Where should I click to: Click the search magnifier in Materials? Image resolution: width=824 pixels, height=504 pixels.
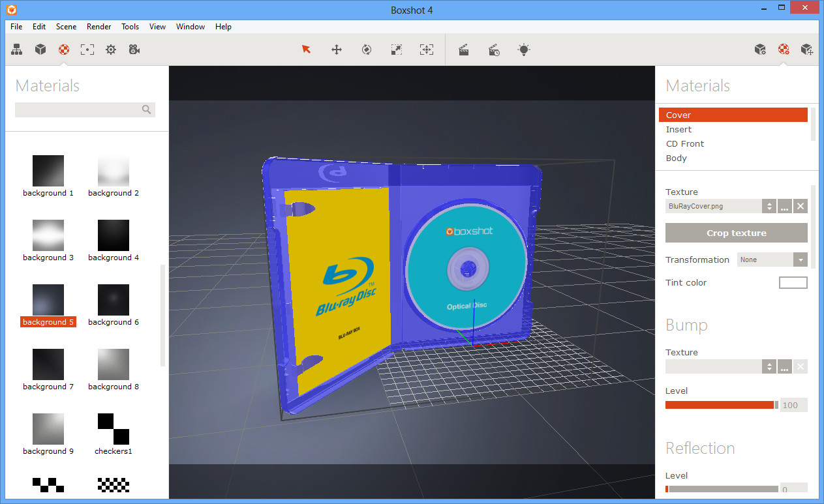pyautogui.click(x=147, y=110)
